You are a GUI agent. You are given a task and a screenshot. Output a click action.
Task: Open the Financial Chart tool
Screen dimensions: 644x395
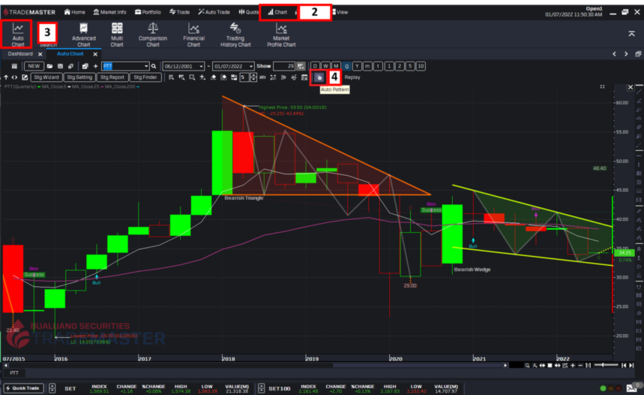(194, 34)
